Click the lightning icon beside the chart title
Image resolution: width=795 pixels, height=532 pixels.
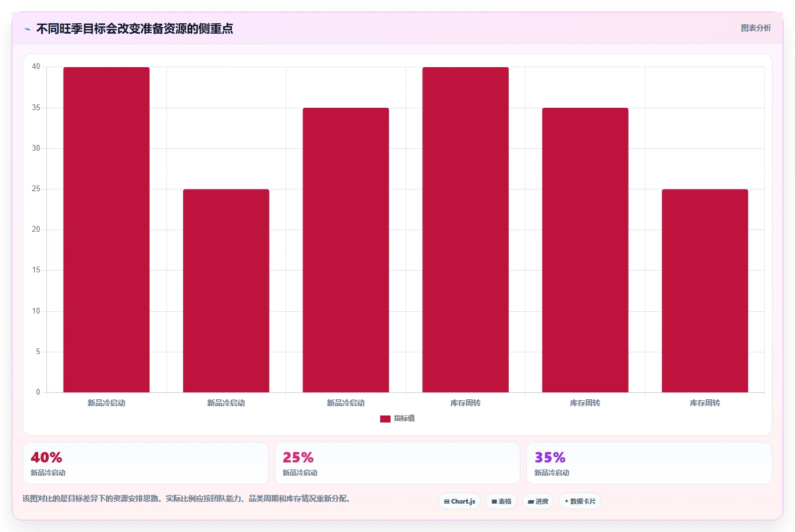(x=27, y=29)
